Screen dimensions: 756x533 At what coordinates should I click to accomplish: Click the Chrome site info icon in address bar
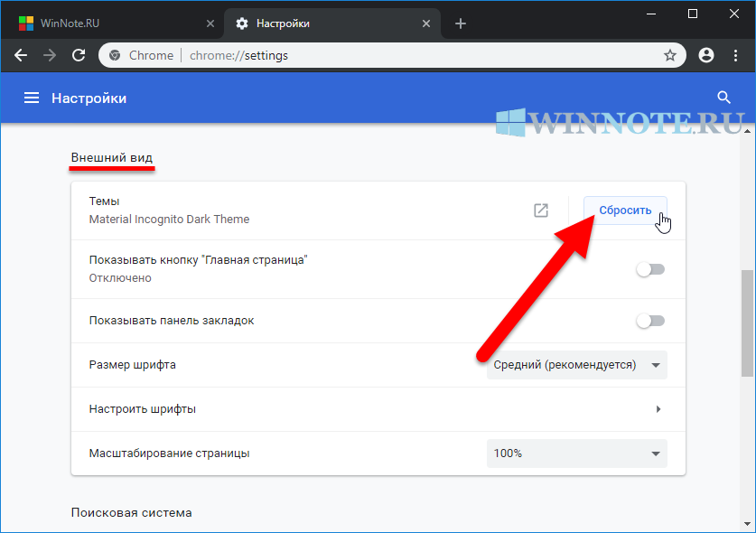click(x=115, y=55)
